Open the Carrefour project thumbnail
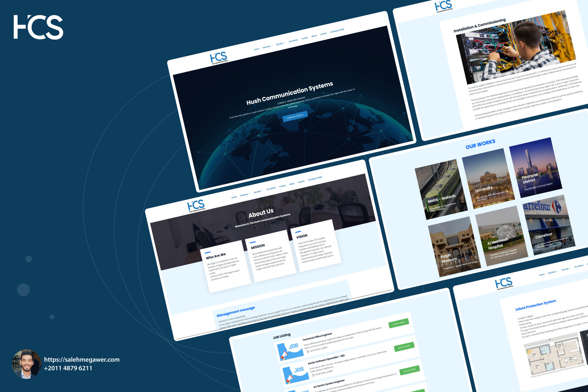The width and height of the screenshot is (588, 392). pos(548,225)
